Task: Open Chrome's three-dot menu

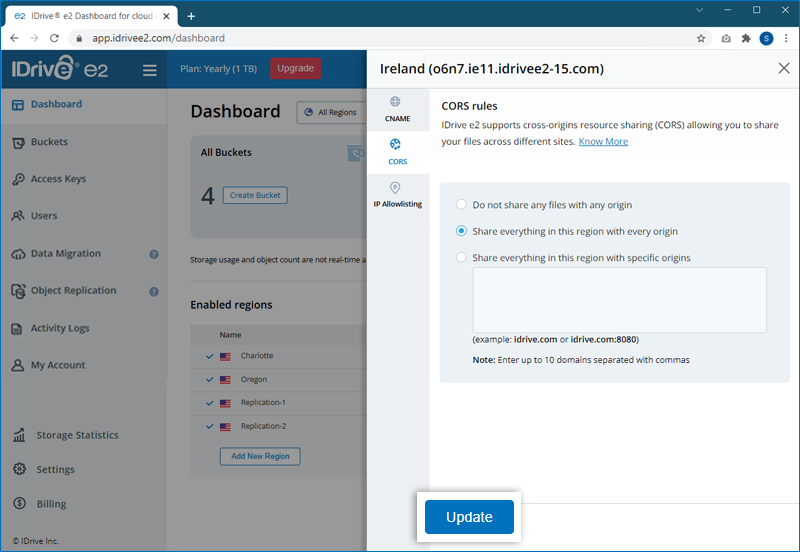Action: pyautogui.click(x=786, y=38)
